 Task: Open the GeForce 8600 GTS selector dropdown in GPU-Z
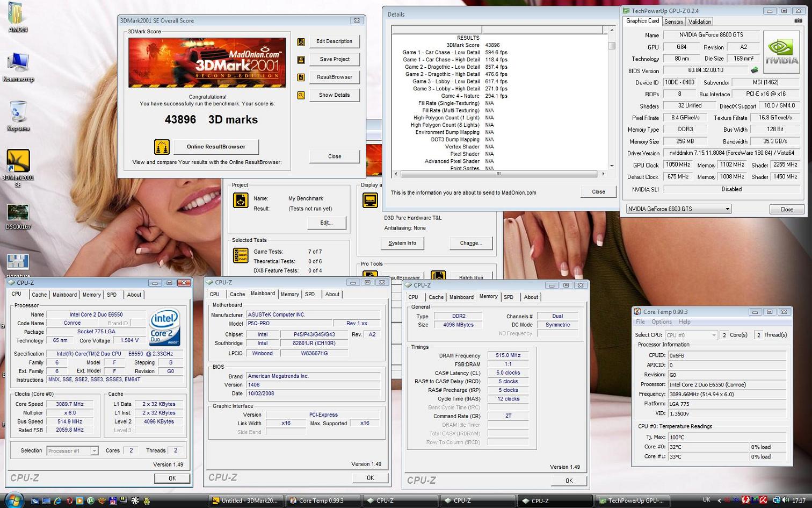pyautogui.click(x=679, y=209)
